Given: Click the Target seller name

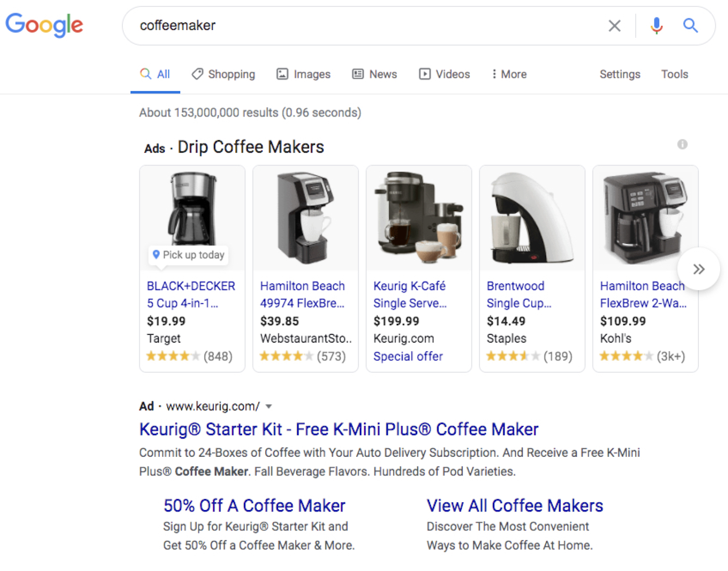Looking at the screenshot, I should click(x=164, y=339).
